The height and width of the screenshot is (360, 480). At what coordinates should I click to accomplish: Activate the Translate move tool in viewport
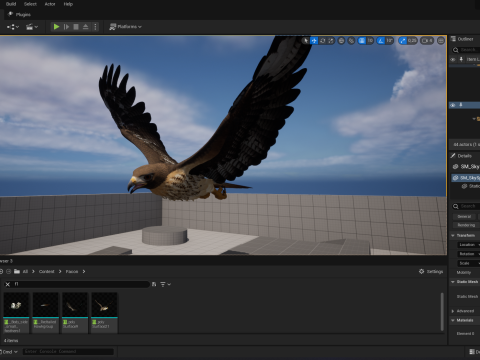tap(314, 41)
